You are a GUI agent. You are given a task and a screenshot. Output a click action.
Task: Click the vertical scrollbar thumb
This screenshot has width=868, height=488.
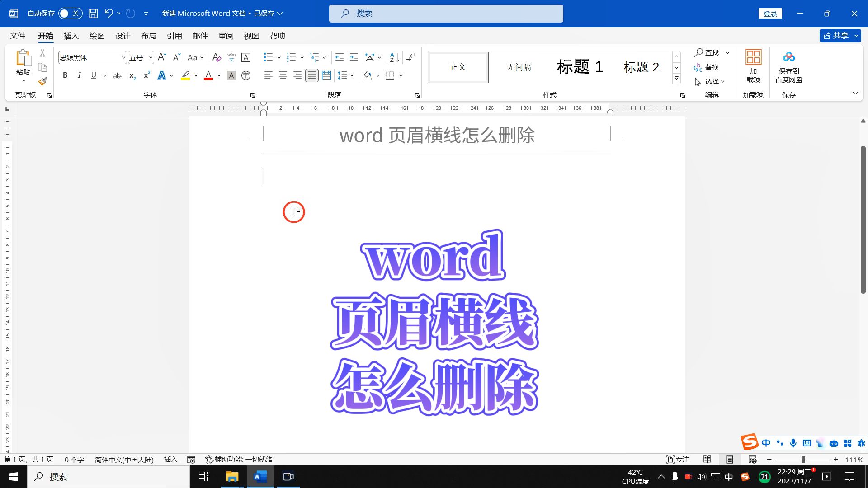[863, 220]
